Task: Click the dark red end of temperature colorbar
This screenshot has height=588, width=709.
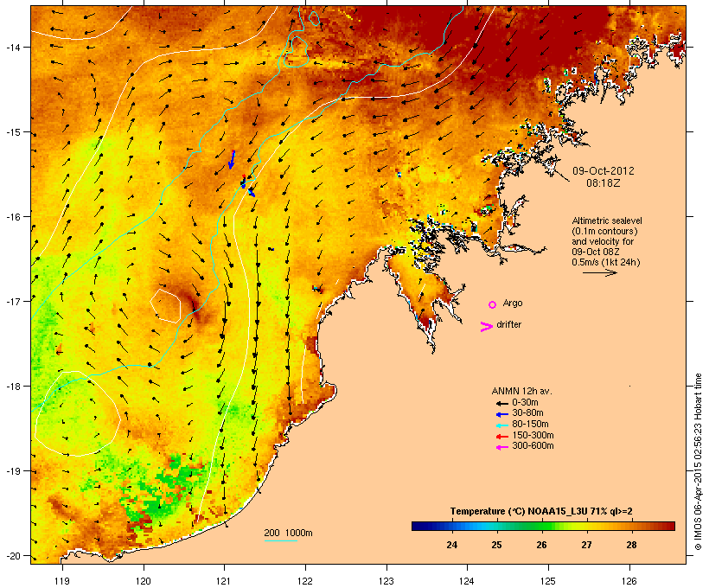Action: tap(671, 526)
